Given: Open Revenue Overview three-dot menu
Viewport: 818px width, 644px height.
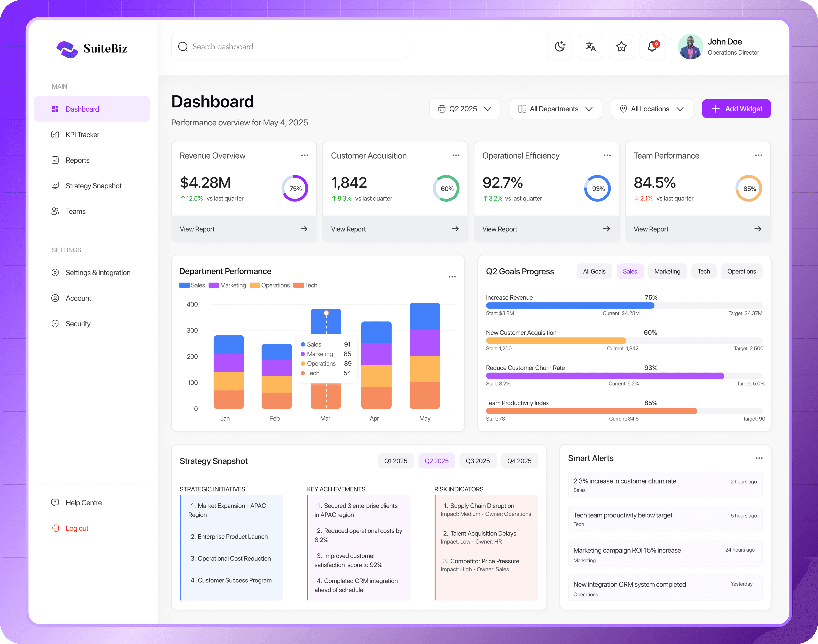Looking at the screenshot, I should pos(305,155).
